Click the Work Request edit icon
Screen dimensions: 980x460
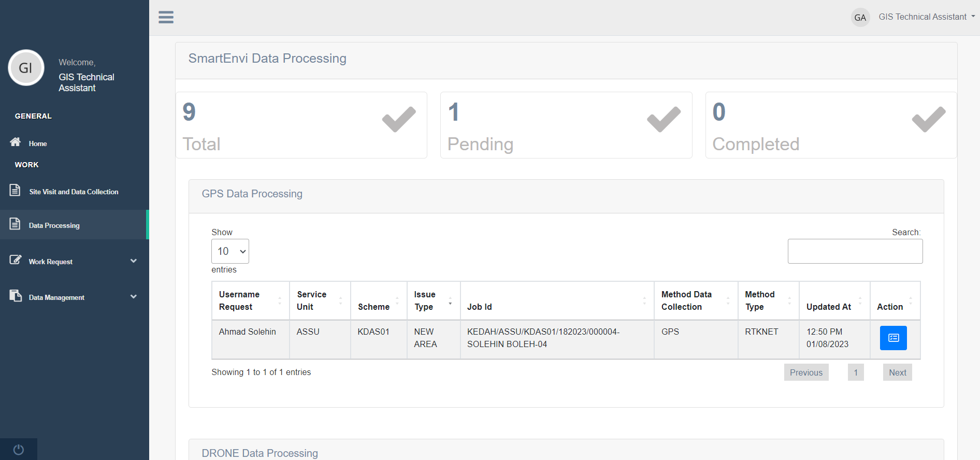pyautogui.click(x=16, y=260)
